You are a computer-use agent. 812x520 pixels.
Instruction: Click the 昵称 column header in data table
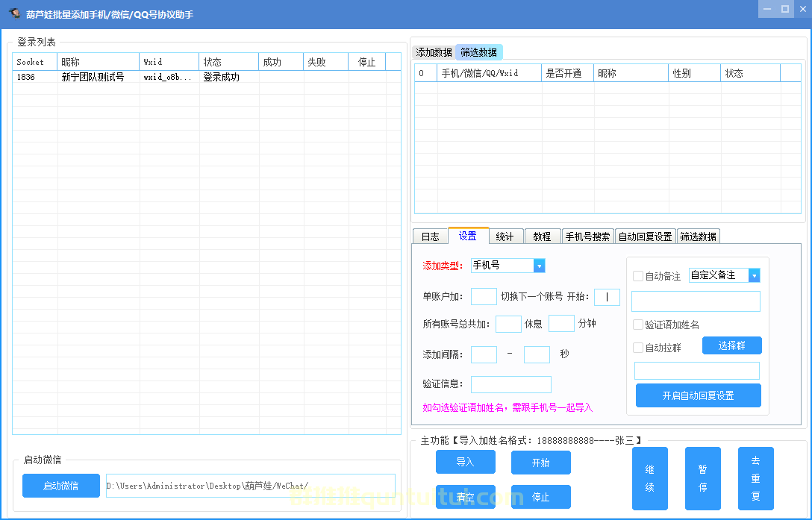pyautogui.click(x=631, y=73)
